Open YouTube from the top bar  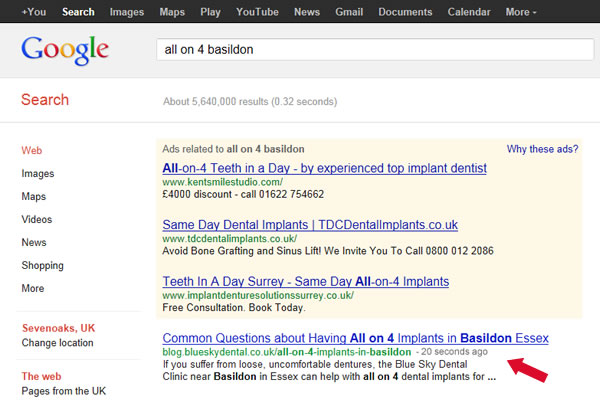257,12
